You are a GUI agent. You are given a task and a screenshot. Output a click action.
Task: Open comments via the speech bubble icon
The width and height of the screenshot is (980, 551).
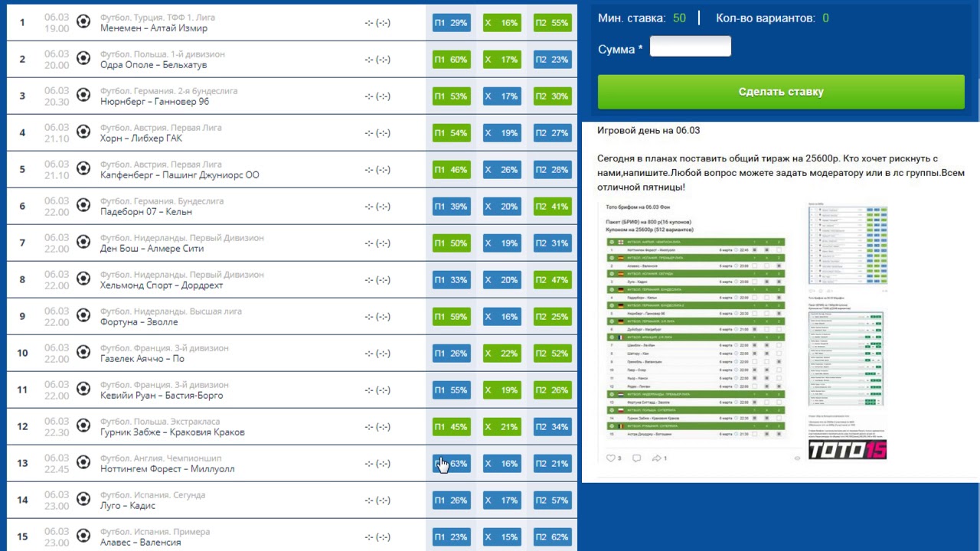point(636,458)
